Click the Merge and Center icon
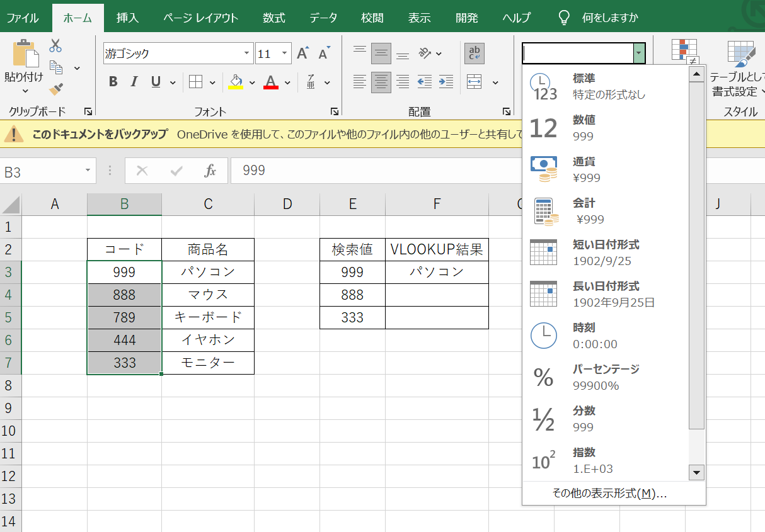 (475, 82)
